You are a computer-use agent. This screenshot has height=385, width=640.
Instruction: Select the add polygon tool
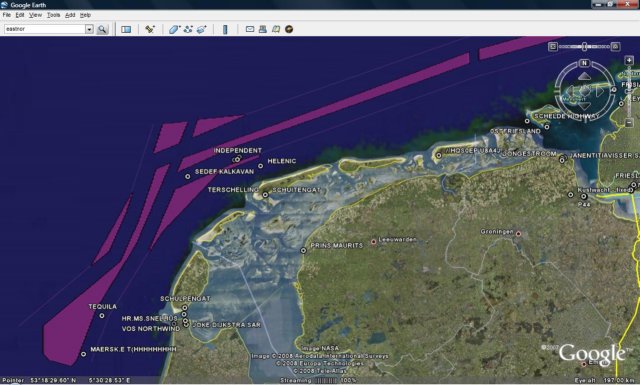pyautogui.click(x=174, y=29)
